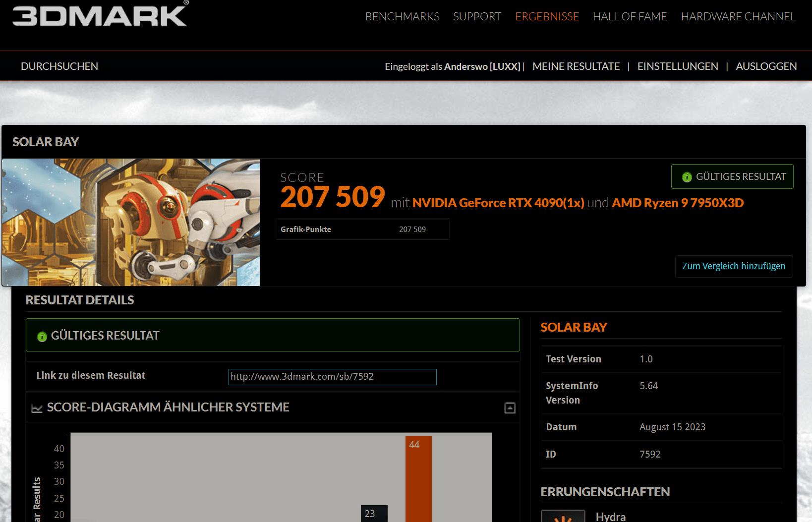Click Zum Vergleich hinzufügen
Viewport: 812px width, 522px height.
[x=734, y=266]
